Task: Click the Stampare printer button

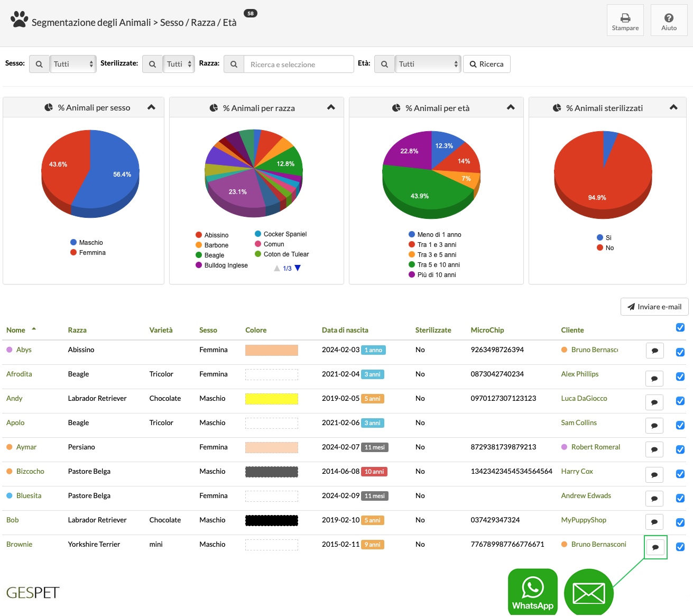Action: pyautogui.click(x=625, y=20)
